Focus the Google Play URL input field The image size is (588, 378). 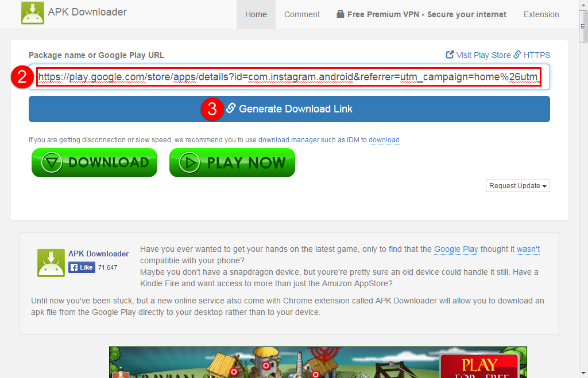point(289,77)
